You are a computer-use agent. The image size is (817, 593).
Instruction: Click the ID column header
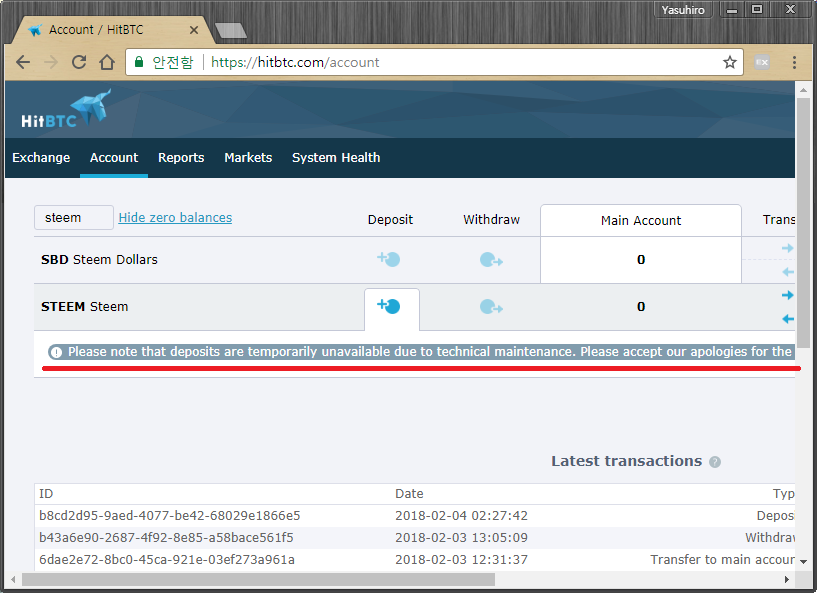tap(46, 493)
